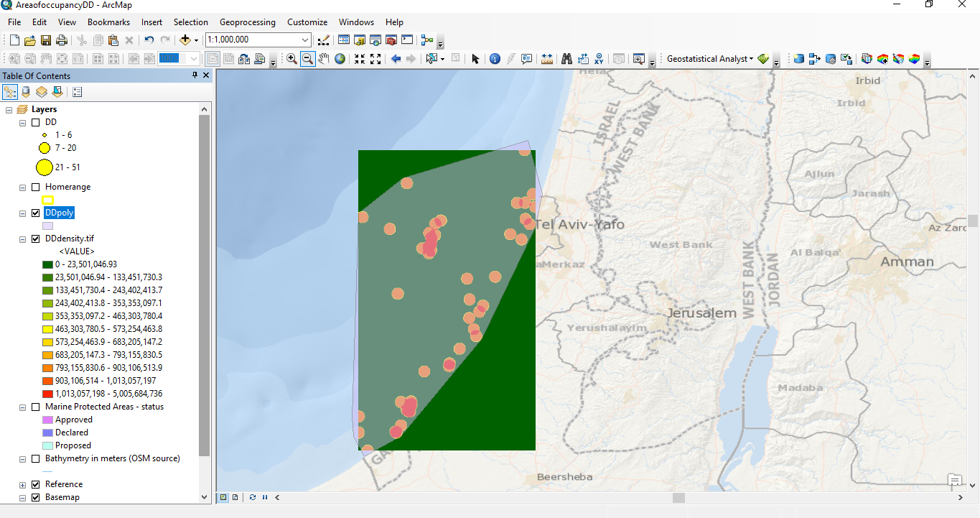The width and height of the screenshot is (980, 518).
Task: Open Table Of Contents options
Action: coord(78,91)
